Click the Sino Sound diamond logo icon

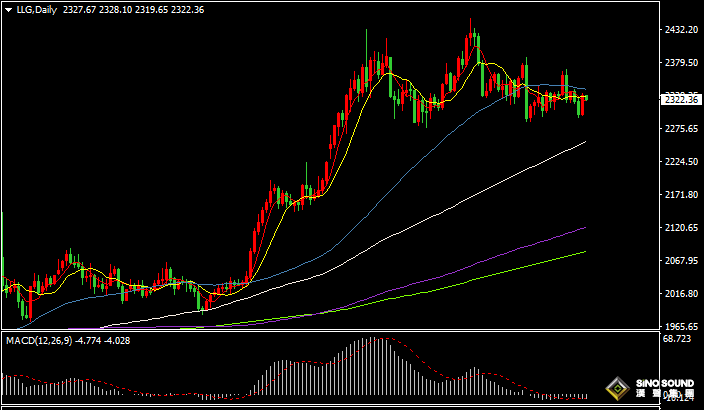[x=619, y=388]
